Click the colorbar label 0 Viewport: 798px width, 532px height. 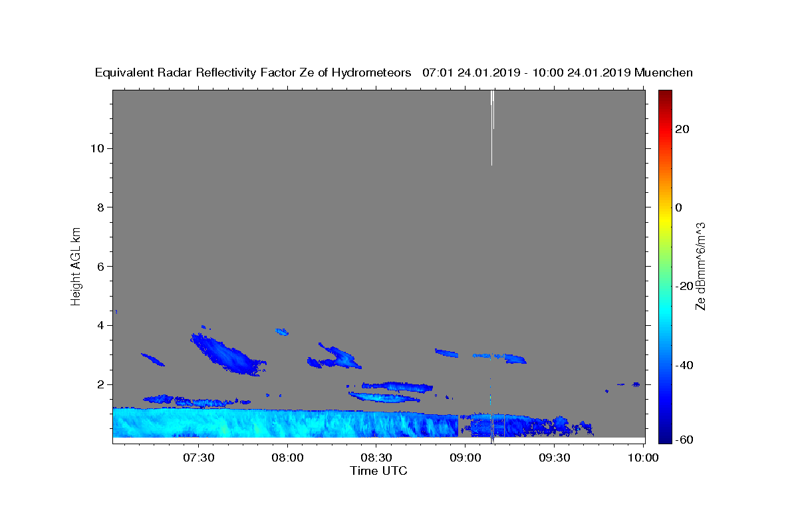pyautogui.click(x=679, y=207)
